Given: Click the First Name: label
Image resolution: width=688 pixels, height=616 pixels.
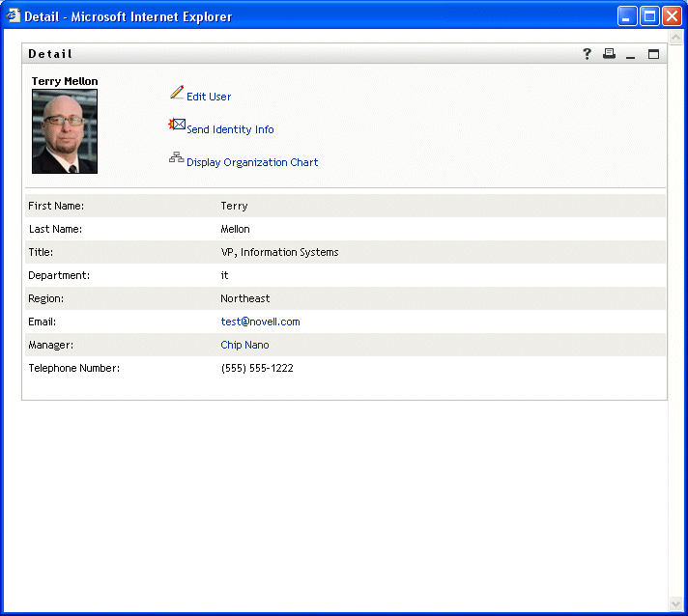Looking at the screenshot, I should tap(56, 206).
